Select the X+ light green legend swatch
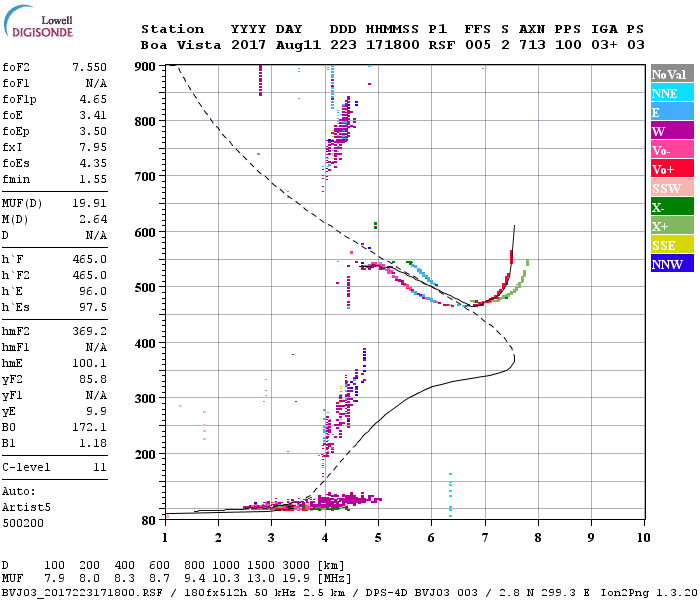This screenshot has width=700, height=600. [672, 225]
